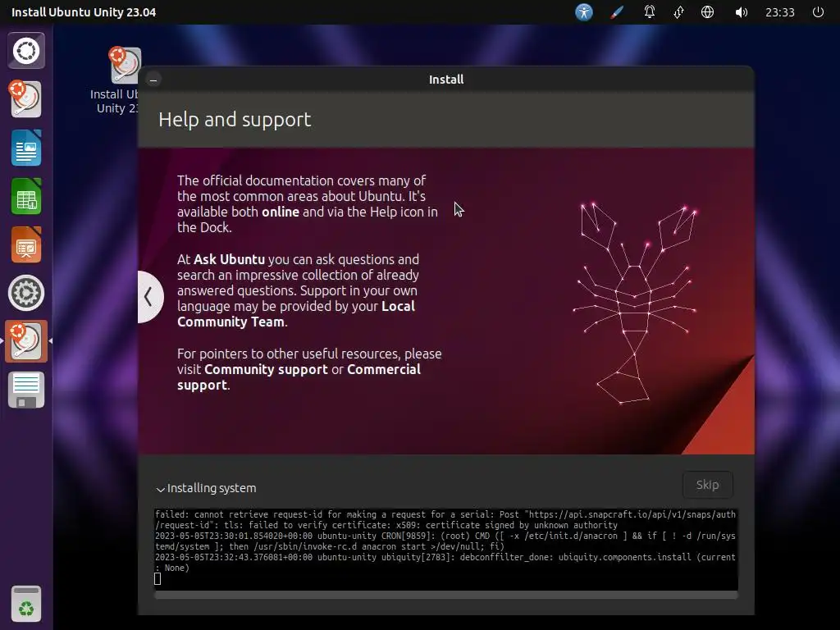Viewport: 840px width, 630px height.
Task: Open the globe language indicator
Action: tap(708, 11)
